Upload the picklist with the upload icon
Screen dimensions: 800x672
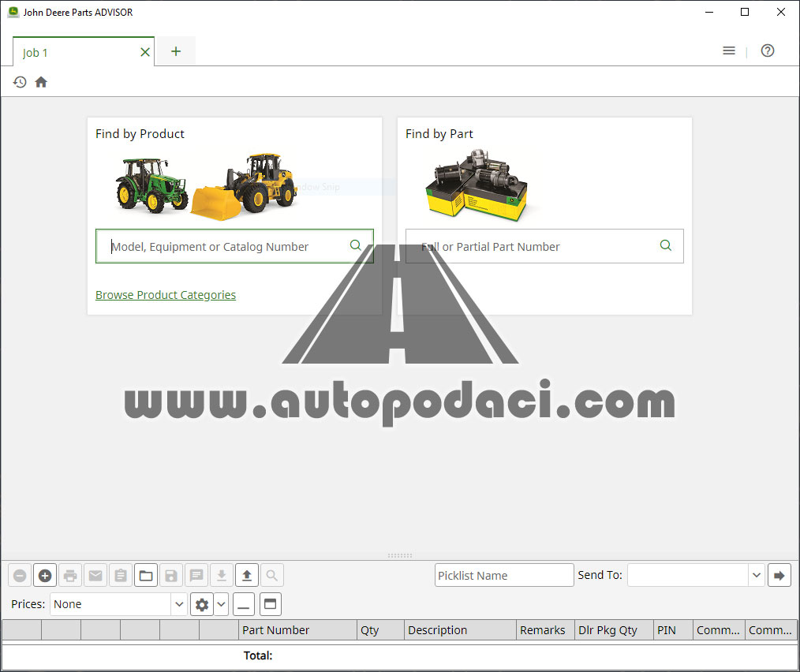[247, 575]
